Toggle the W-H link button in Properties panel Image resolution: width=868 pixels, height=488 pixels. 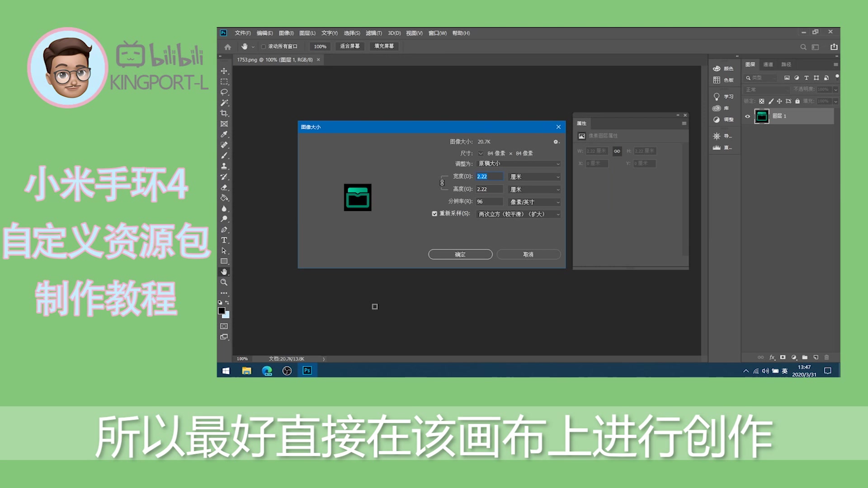[617, 151]
